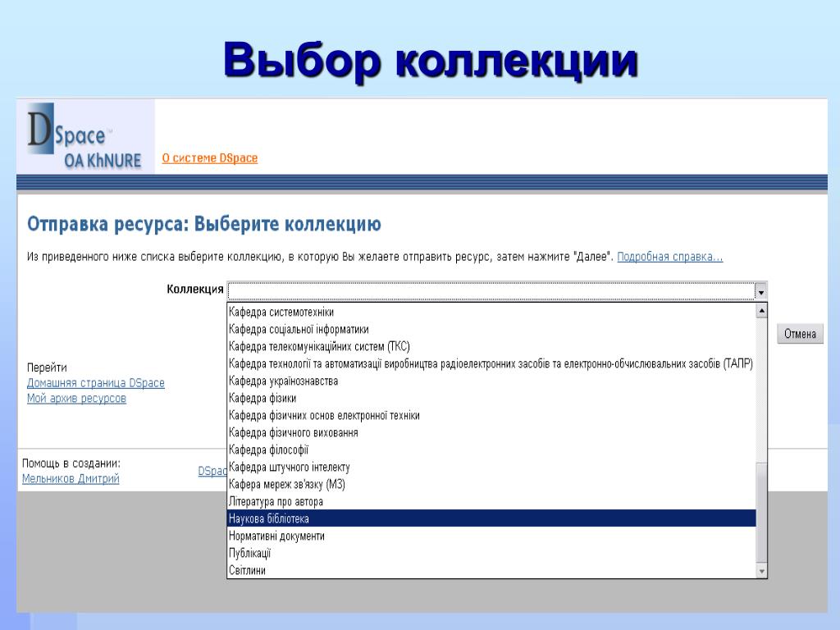This screenshot has height=630, width=840.
Task: Select 'Нормативні документи' option
Action: pos(491,536)
